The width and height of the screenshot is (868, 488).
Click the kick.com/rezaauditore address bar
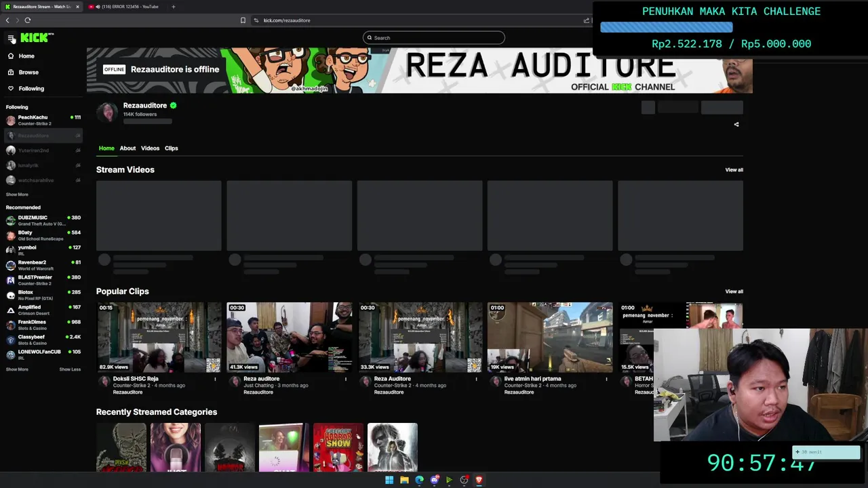(414, 20)
